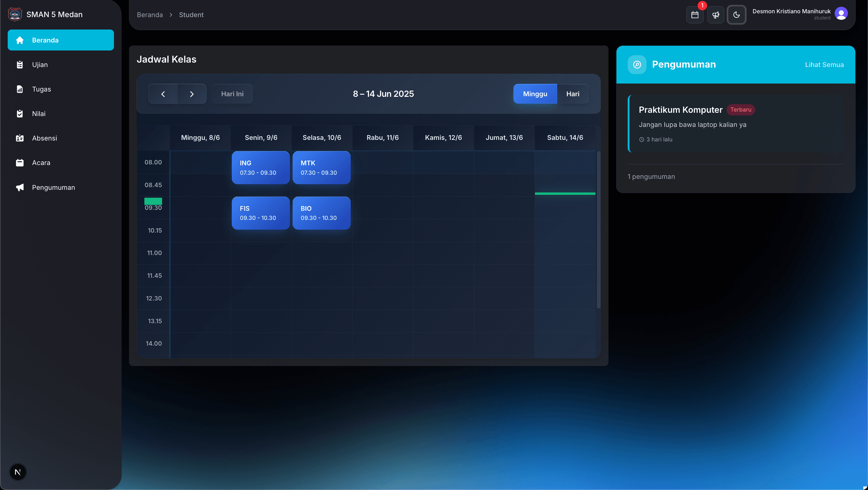Click the Acara calendar icon in the sidebar
This screenshot has height=490, width=868.
click(x=20, y=163)
